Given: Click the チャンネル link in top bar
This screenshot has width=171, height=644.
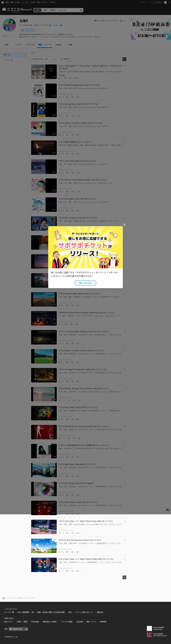Looking at the screenshot, I should click(25, 2).
